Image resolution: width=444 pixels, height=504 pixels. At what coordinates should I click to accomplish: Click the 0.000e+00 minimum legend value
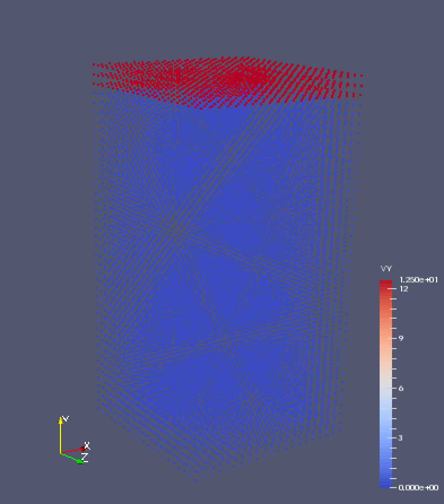(419, 488)
